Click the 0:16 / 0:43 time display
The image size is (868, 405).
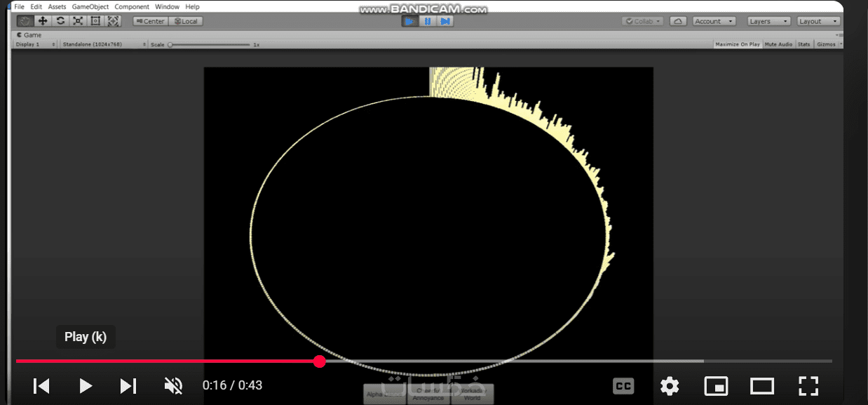point(232,385)
